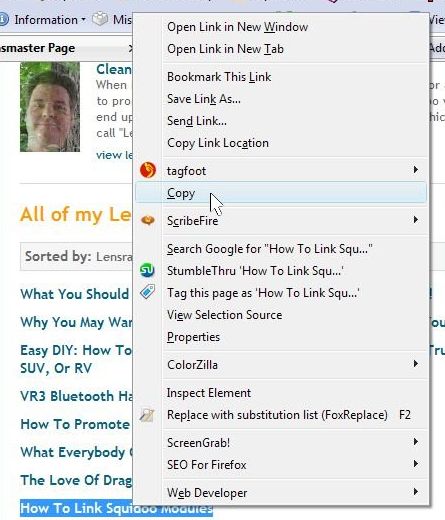Click the tagfoot menu icon
The image size is (445, 520).
click(148, 170)
